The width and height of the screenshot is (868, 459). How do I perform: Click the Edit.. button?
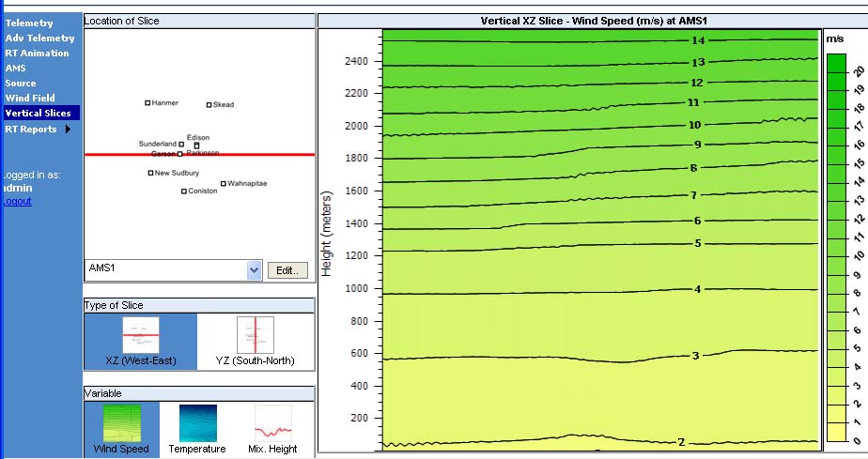click(287, 270)
